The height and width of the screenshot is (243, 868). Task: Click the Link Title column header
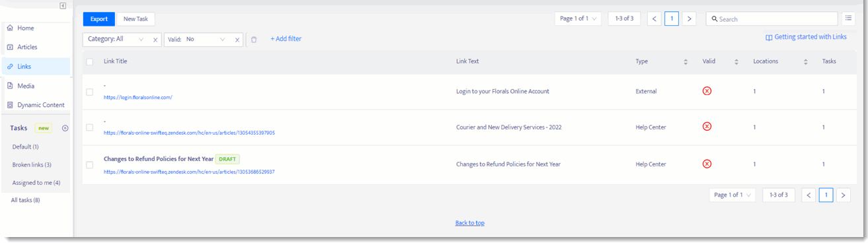(115, 61)
